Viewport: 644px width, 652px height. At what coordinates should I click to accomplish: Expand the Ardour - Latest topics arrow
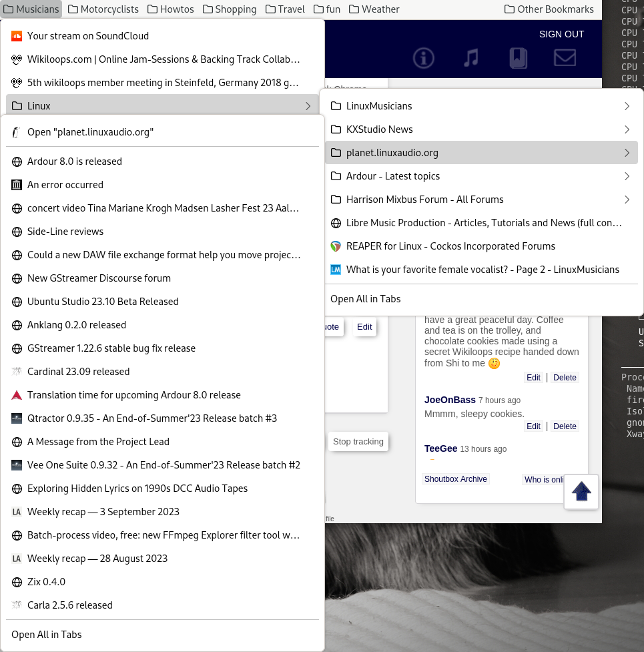[627, 176]
